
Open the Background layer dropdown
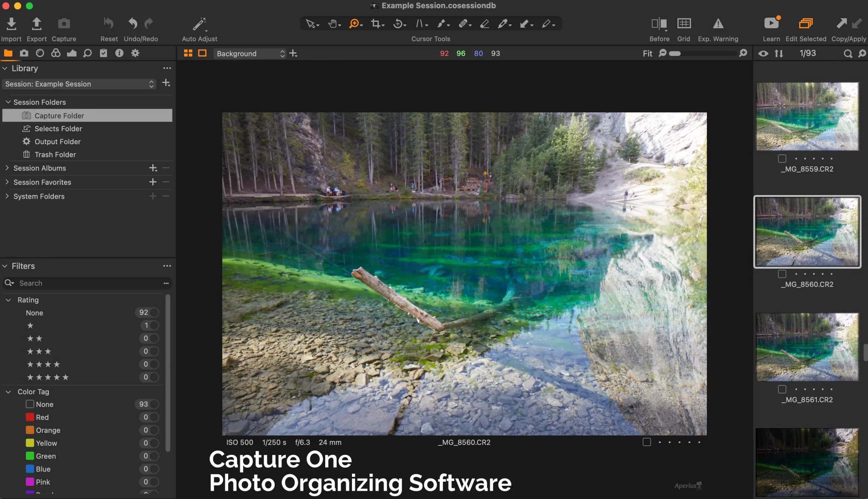[x=250, y=54]
